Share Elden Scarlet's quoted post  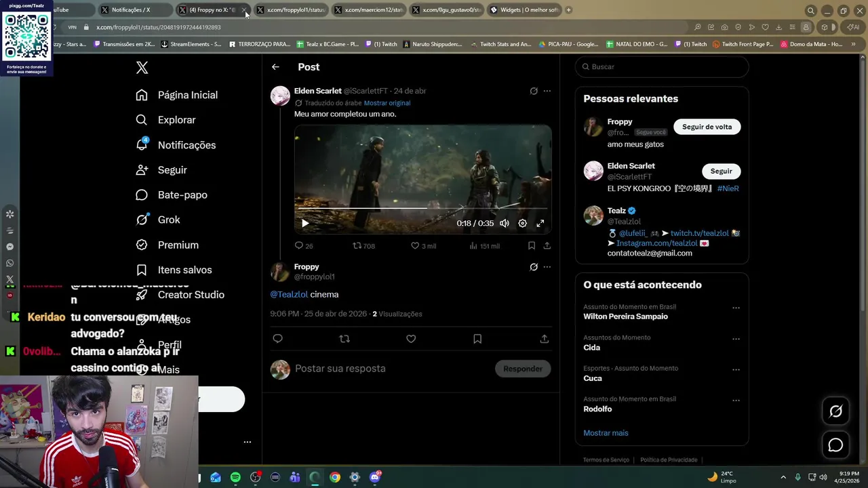tap(547, 246)
